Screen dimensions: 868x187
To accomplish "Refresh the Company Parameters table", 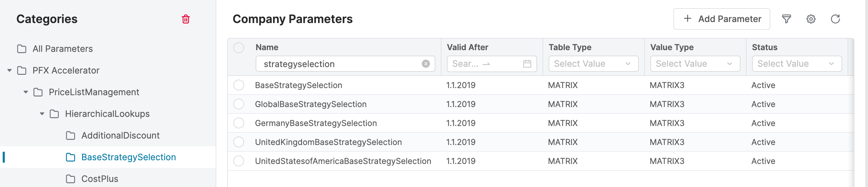I will (x=835, y=19).
